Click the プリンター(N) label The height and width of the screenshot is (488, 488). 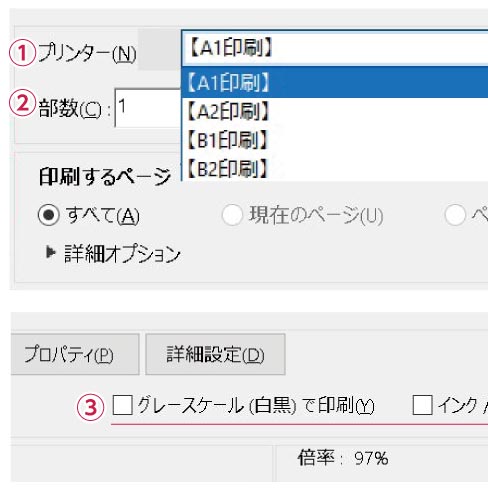87,53
